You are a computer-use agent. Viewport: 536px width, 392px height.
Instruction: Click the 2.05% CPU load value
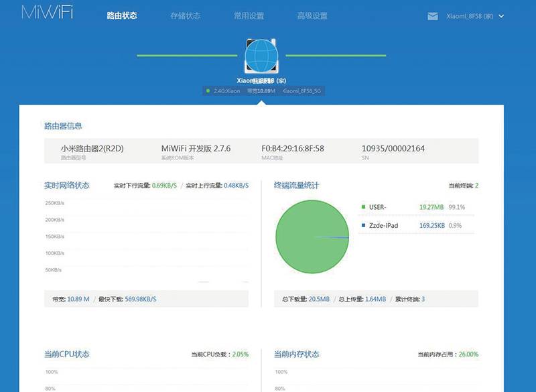coord(241,354)
